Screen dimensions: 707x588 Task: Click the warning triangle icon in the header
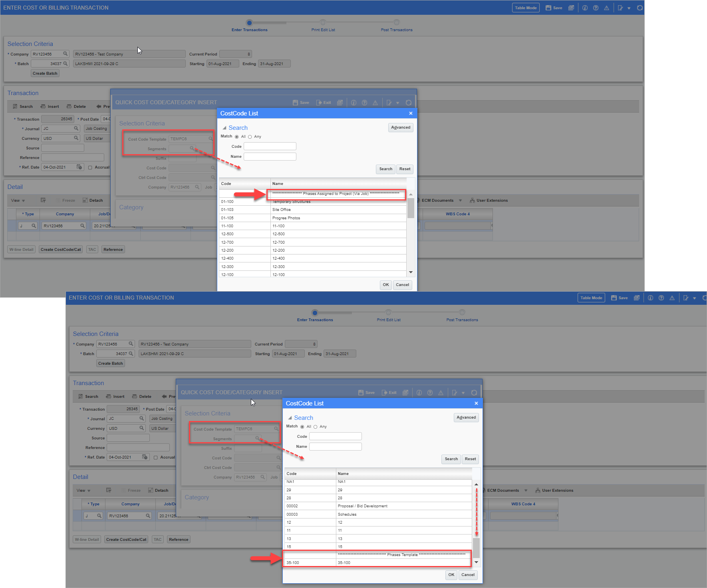(x=607, y=7)
